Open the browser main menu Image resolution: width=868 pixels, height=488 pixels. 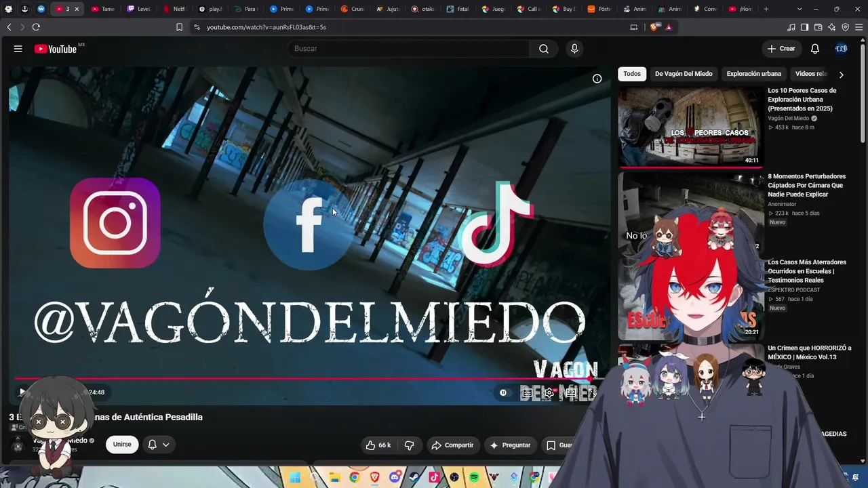[x=859, y=27]
